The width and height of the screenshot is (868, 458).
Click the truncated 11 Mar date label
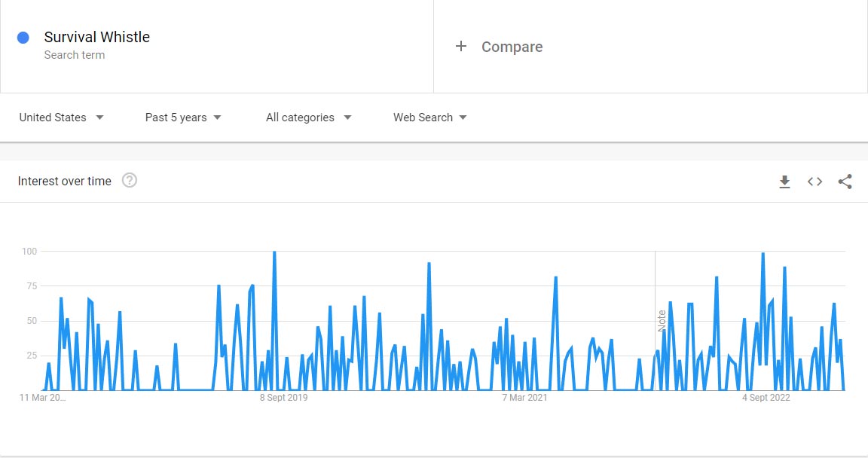click(x=42, y=398)
